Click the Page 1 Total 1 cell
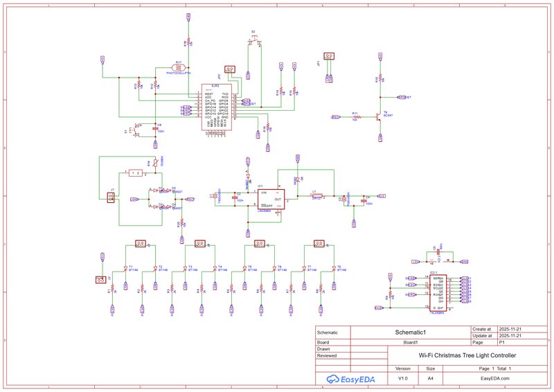The image size is (554, 392). click(x=495, y=368)
